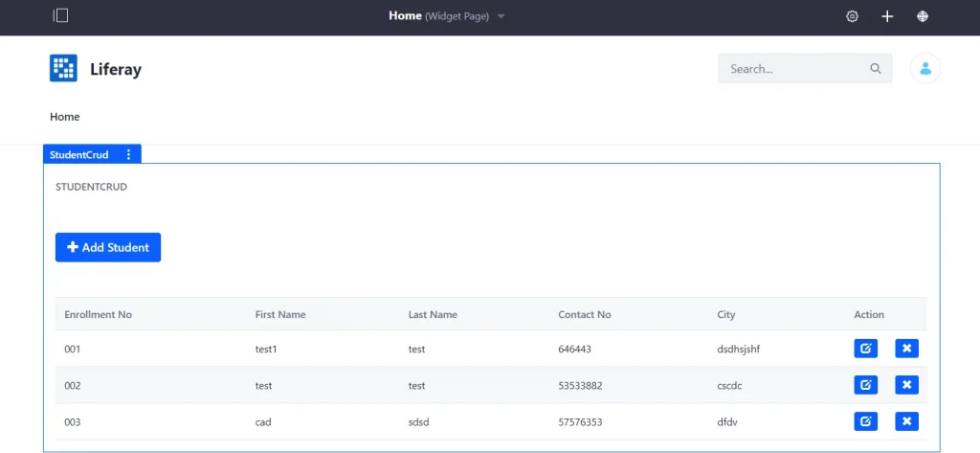980x453 pixels.
Task: Edit student 003 record
Action: pyautogui.click(x=865, y=421)
